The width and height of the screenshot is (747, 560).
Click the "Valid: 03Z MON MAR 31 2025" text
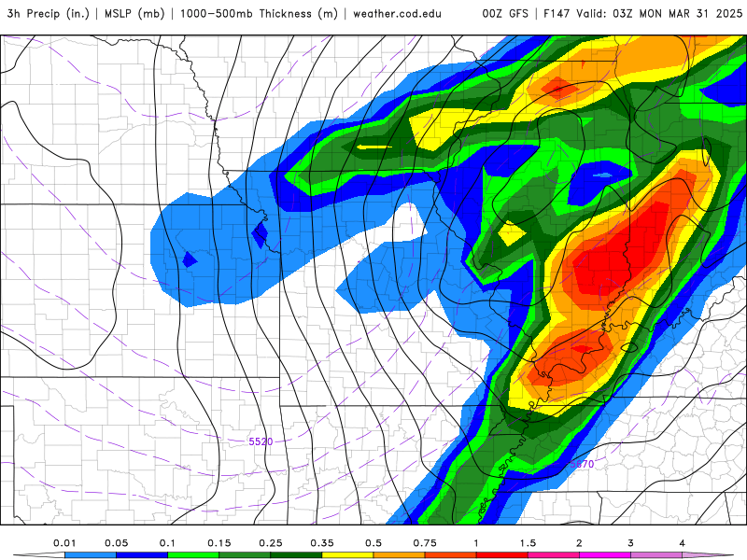pyautogui.click(x=659, y=14)
